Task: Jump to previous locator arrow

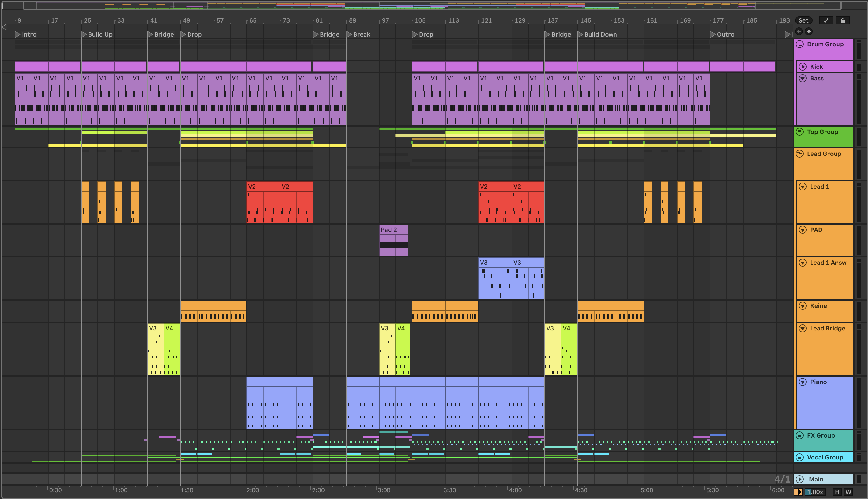Action: coord(799,32)
